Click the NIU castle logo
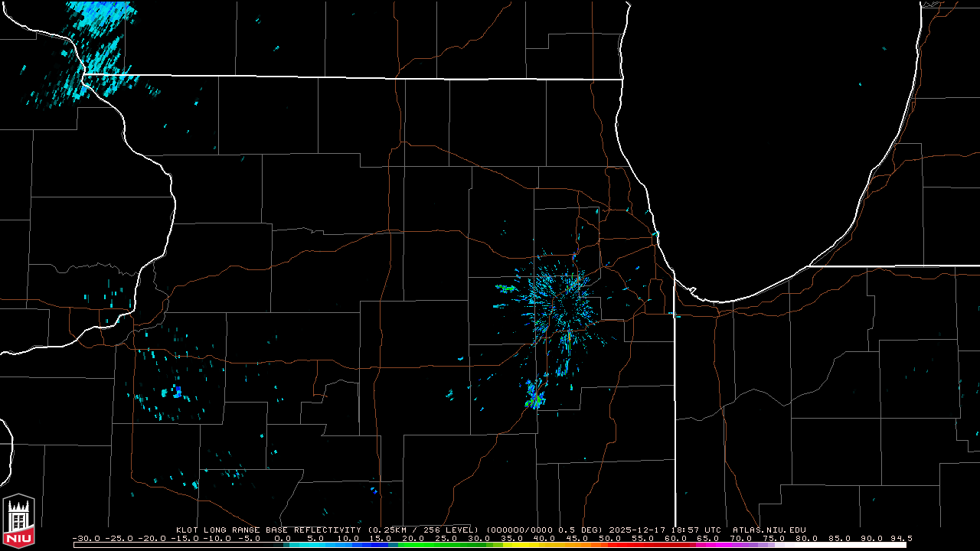 pyautogui.click(x=18, y=522)
